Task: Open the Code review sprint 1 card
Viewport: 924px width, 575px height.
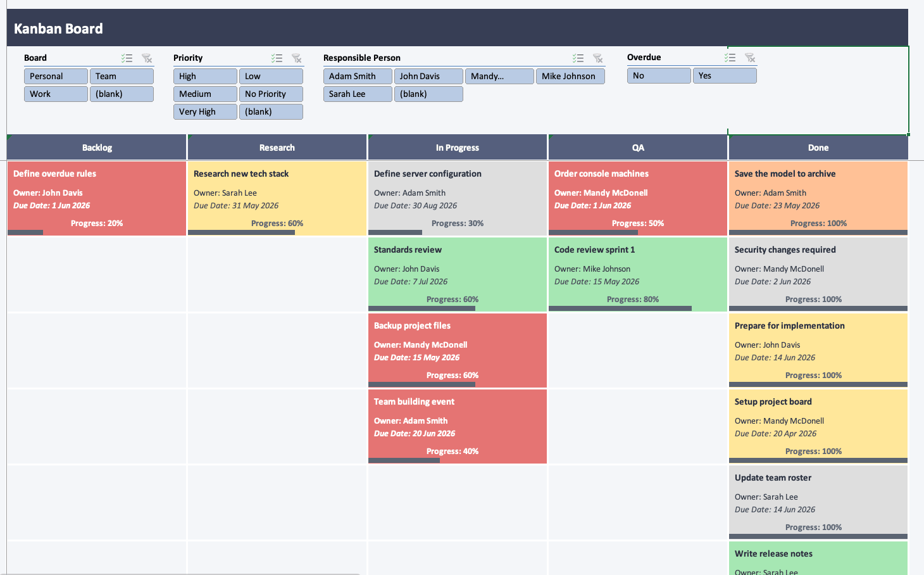Action: click(x=638, y=274)
